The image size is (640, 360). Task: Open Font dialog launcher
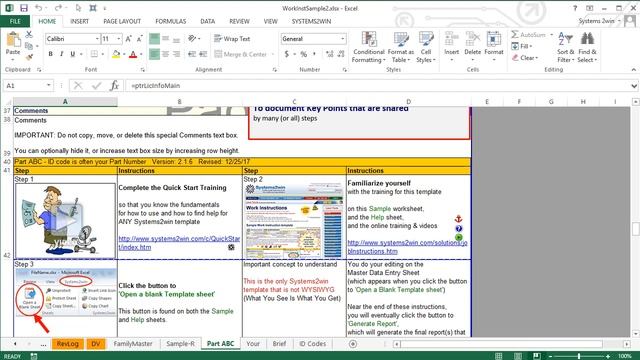142,70
